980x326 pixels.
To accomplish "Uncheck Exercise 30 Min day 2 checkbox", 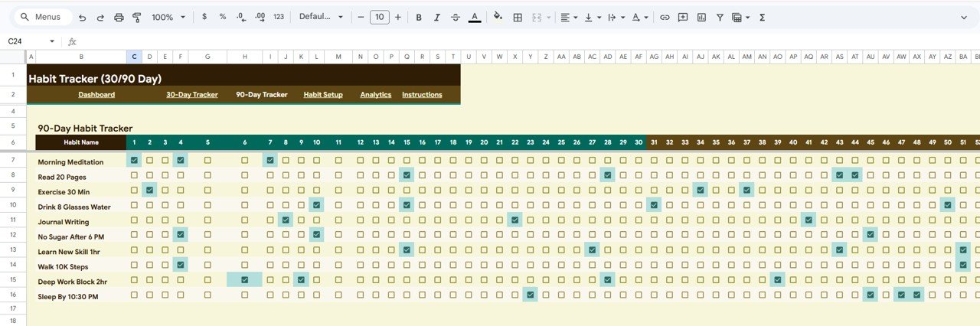I will click(x=150, y=190).
